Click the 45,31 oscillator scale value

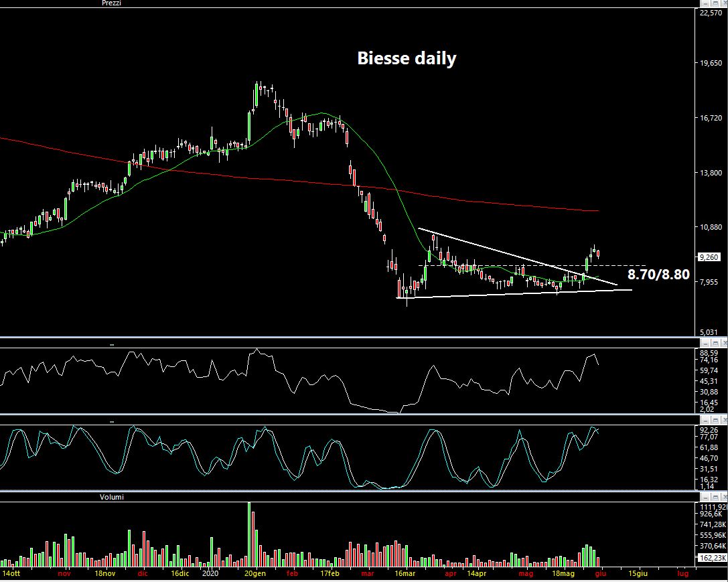click(709, 382)
